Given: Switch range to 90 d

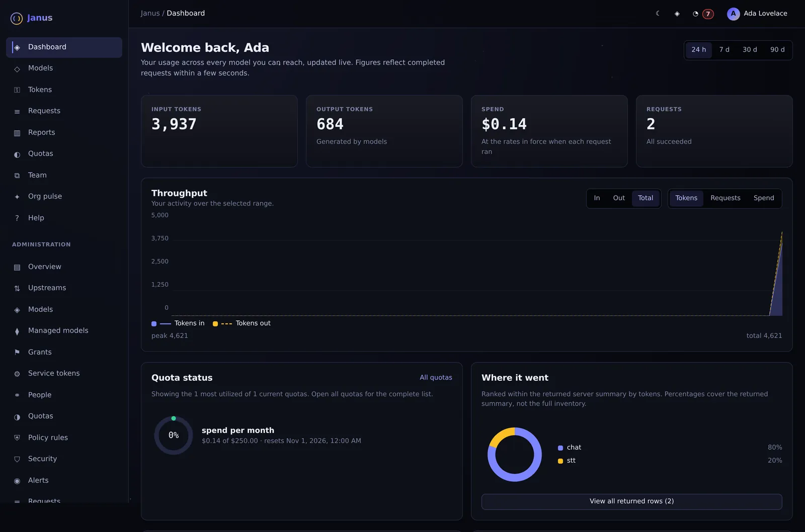Looking at the screenshot, I should [x=777, y=50].
